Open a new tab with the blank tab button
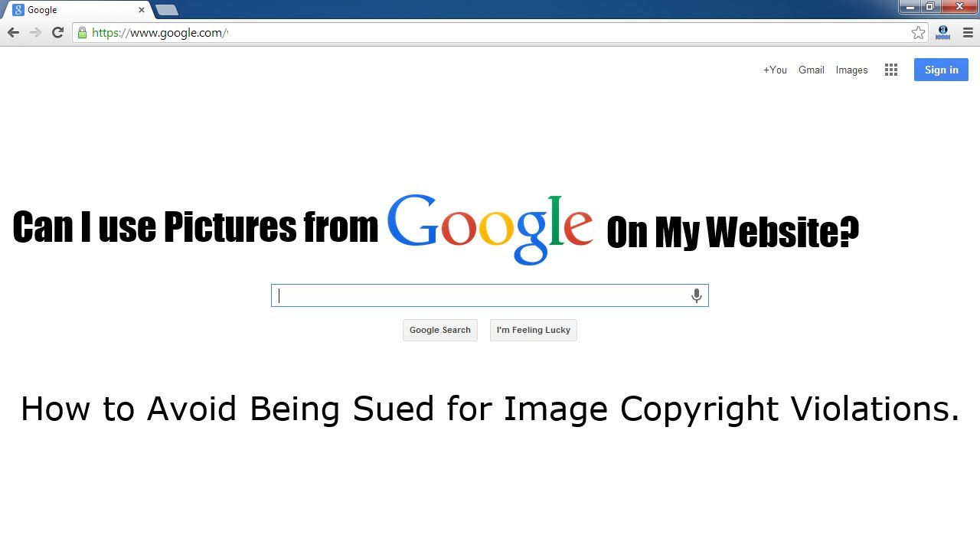980x551 pixels. coord(167,10)
